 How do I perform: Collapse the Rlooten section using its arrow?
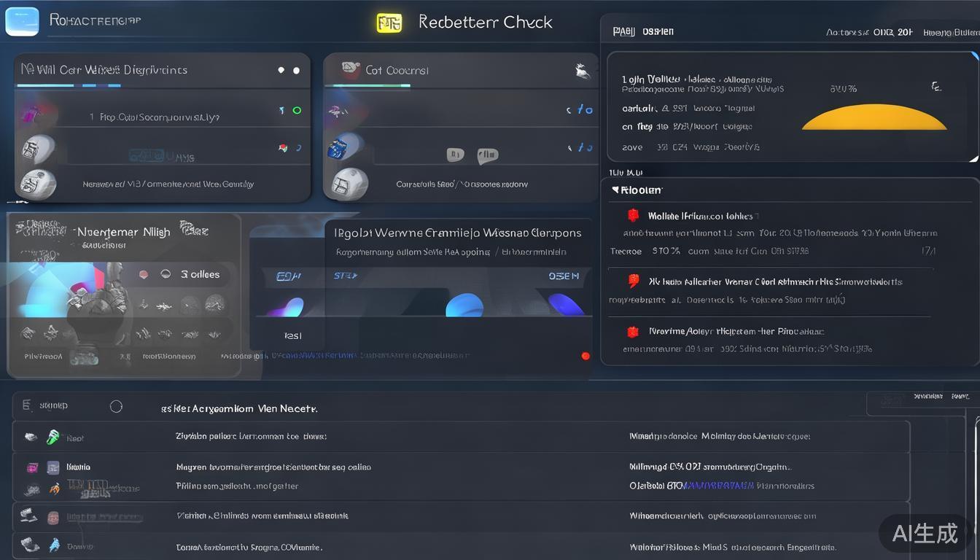(x=615, y=190)
